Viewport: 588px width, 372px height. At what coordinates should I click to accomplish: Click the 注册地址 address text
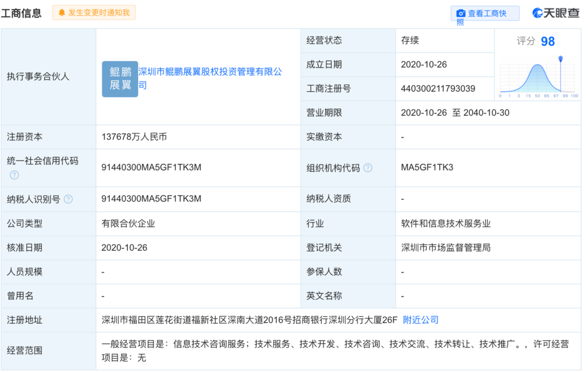tap(249, 320)
